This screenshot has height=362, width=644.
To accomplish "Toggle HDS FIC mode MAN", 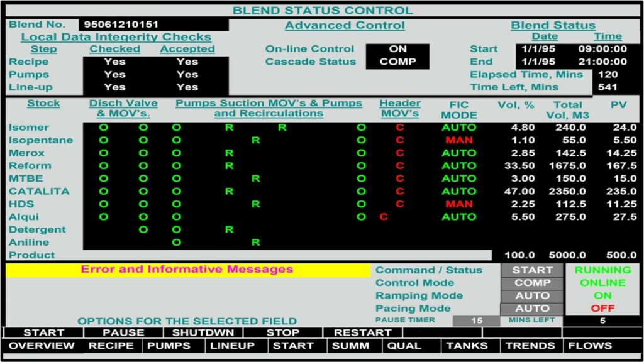I will [458, 204].
